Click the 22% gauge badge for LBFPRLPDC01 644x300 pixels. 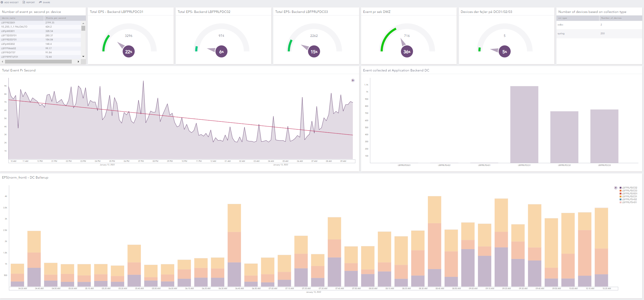[x=128, y=52]
